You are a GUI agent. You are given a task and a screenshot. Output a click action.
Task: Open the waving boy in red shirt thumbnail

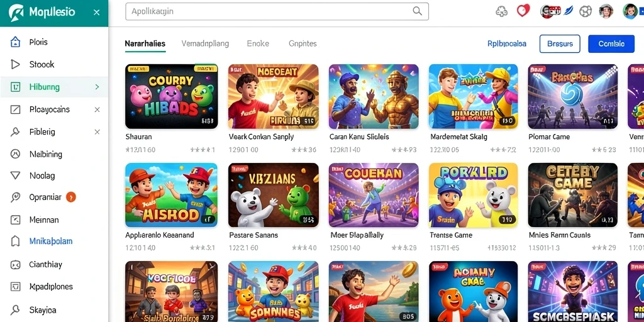point(374,292)
